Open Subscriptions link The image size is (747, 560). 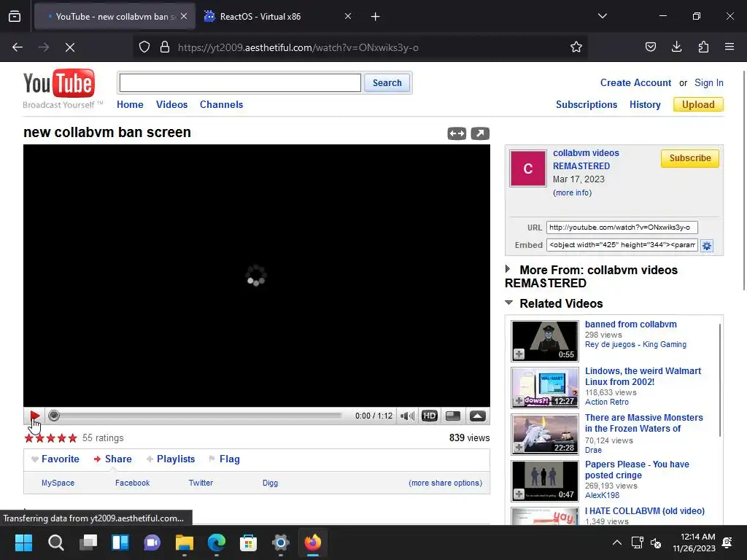[587, 105]
